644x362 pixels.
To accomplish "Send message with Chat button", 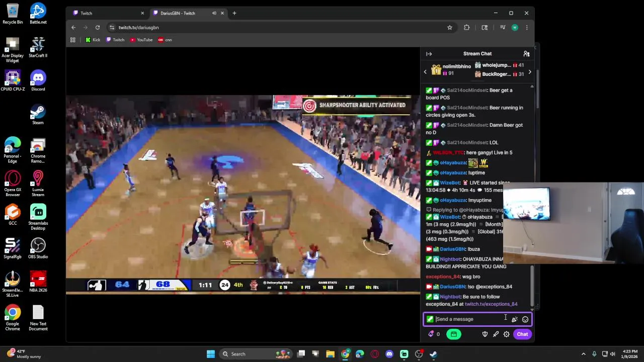I will click(x=522, y=334).
